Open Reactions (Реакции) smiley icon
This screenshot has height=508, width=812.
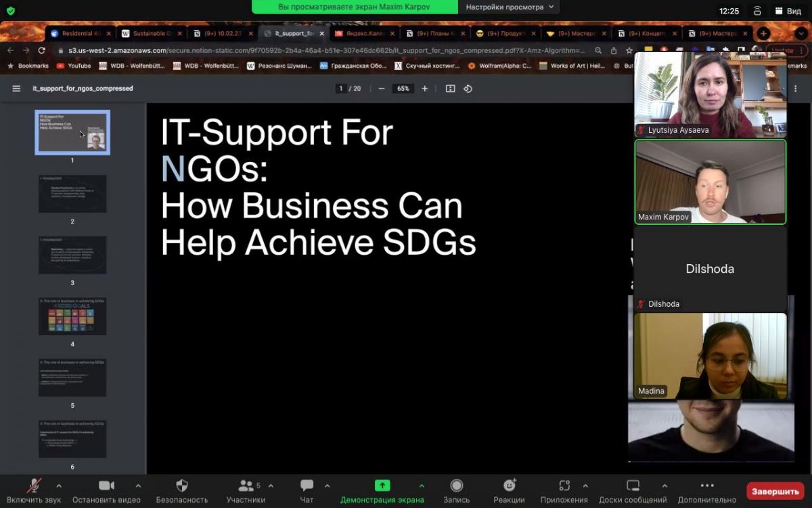pos(509,486)
